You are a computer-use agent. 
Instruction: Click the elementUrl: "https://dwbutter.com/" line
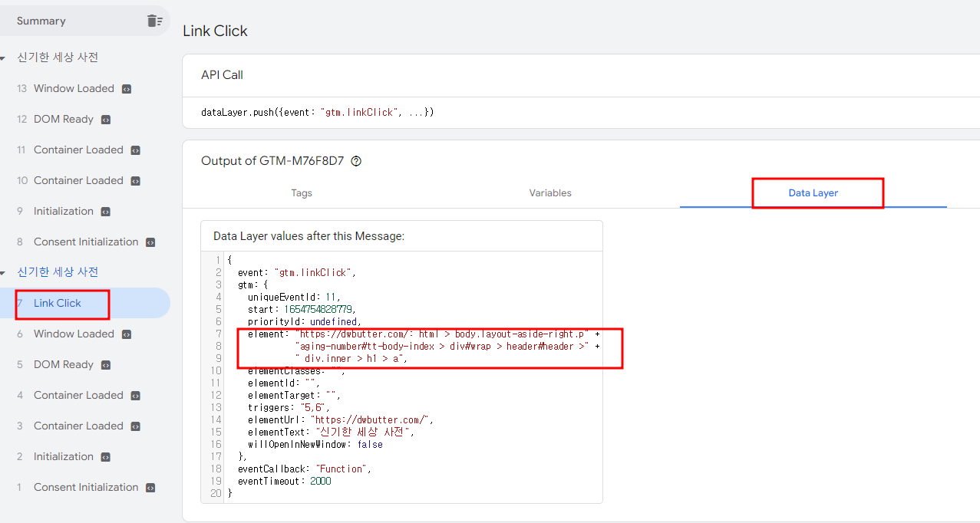342,419
